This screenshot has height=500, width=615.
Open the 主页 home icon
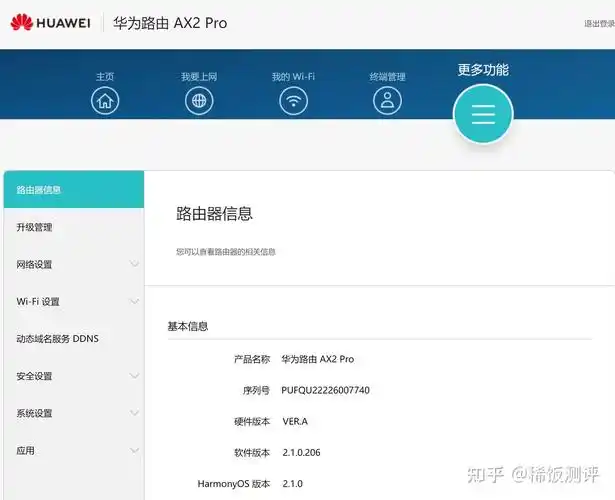(105, 101)
